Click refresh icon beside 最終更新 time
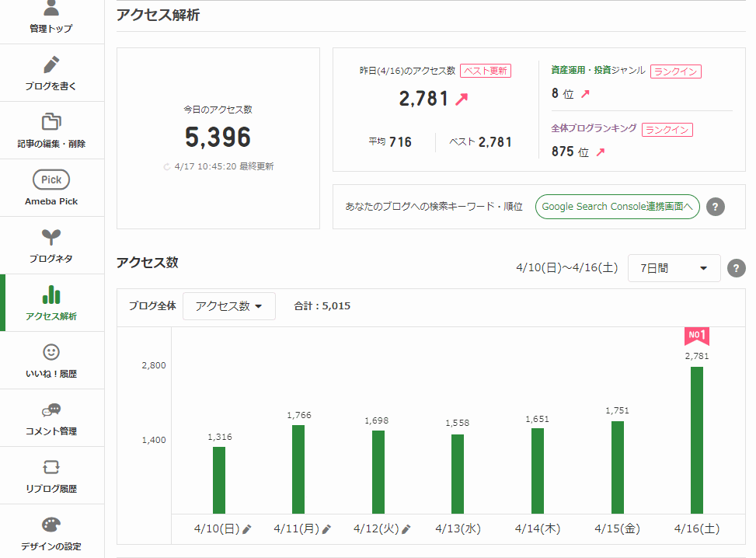Image resolution: width=756 pixels, height=558 pixels. click(167, 167)
